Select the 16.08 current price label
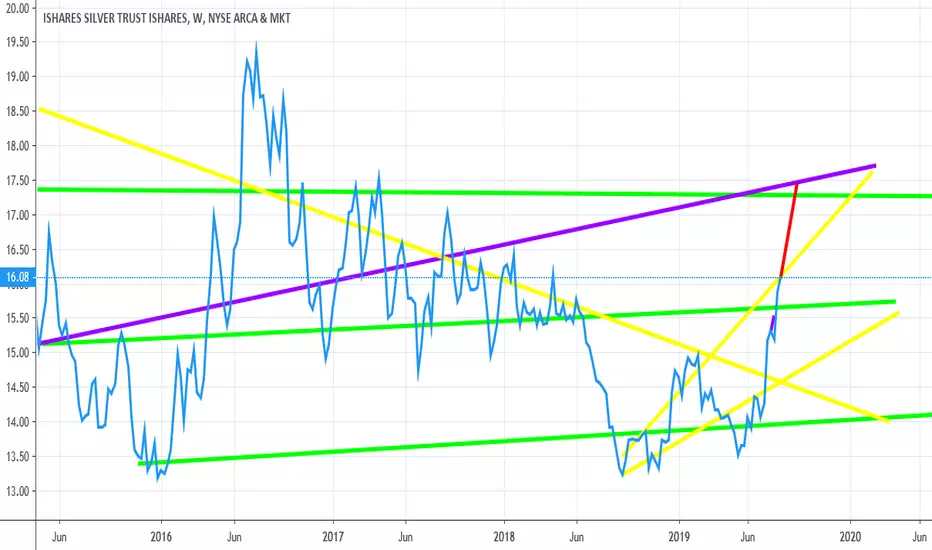Screen dimensions: 932x550 (x=17, y=277)
